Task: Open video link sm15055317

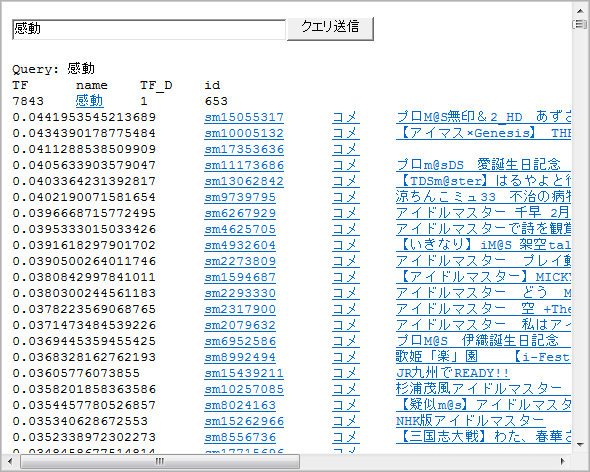Action: [244, 117]
